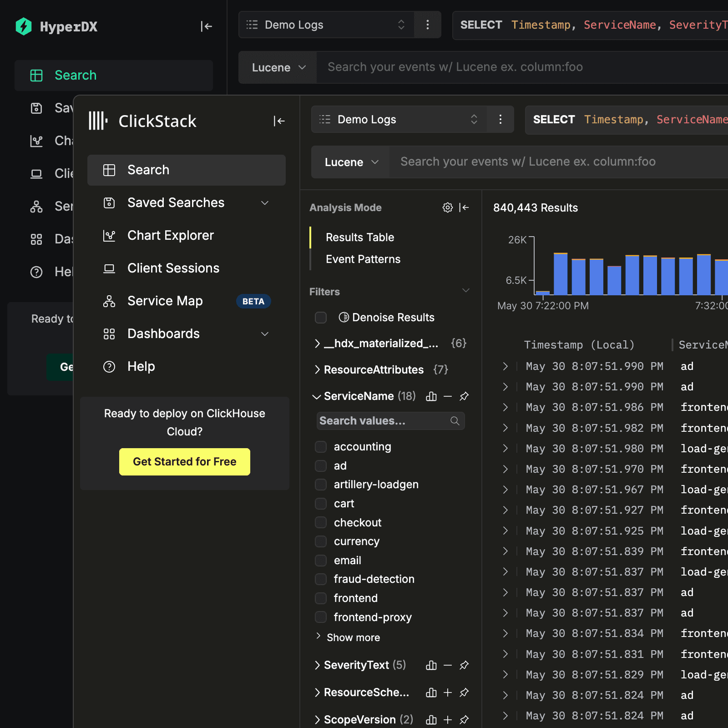
Task: Pin the SeverityText filter
Action: [464, 665]
